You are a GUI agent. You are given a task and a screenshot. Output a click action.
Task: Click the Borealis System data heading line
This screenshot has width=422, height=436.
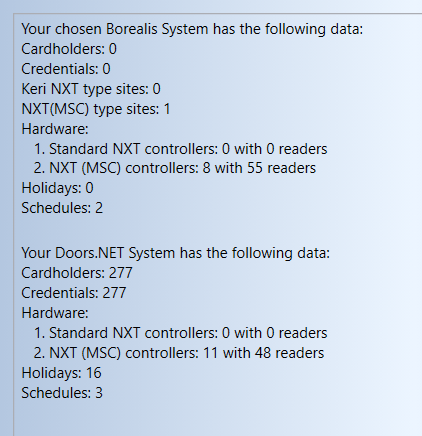point(192,29)
